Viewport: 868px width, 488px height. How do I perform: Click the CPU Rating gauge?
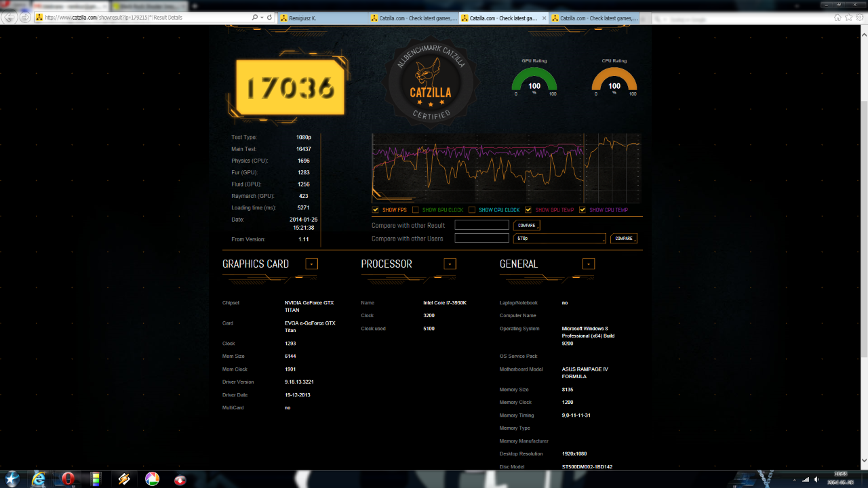point(614,81)
